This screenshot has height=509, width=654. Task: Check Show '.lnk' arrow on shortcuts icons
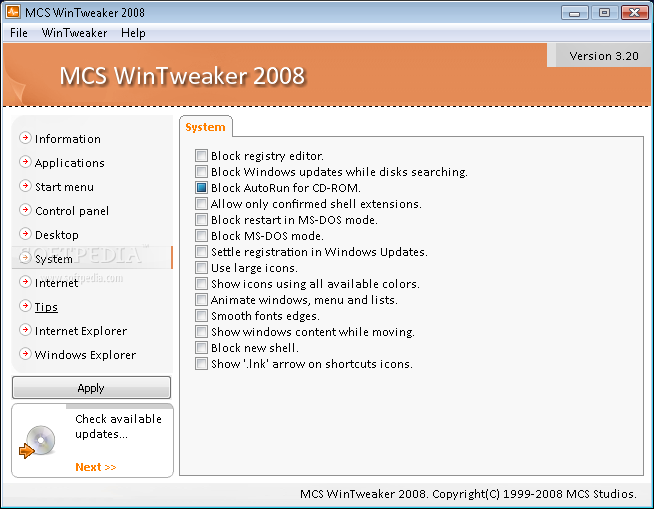tap(201, 363)
